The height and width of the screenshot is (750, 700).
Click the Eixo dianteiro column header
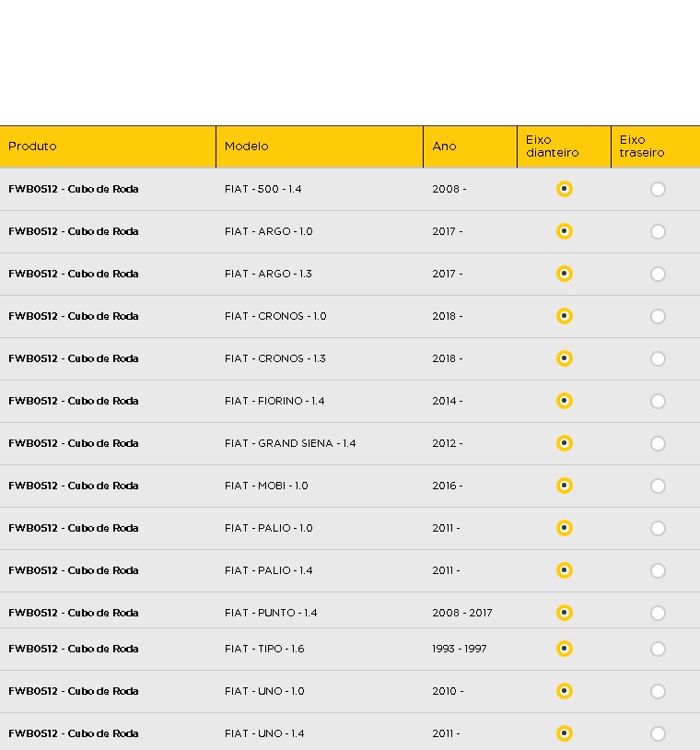565,146
